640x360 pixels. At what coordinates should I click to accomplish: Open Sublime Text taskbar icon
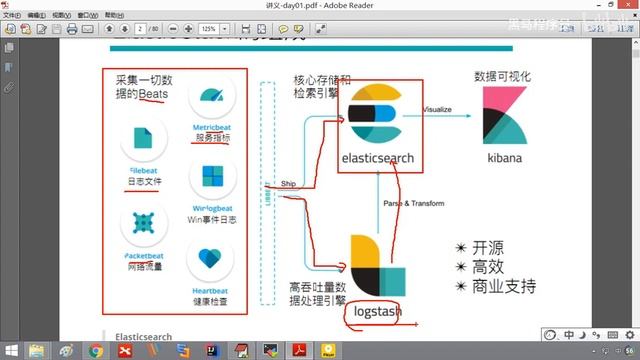tap(183, 351)
